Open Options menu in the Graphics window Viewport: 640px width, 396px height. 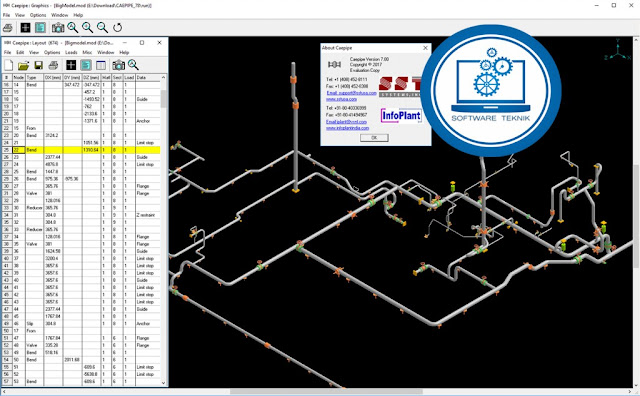[x=38, y=15]
